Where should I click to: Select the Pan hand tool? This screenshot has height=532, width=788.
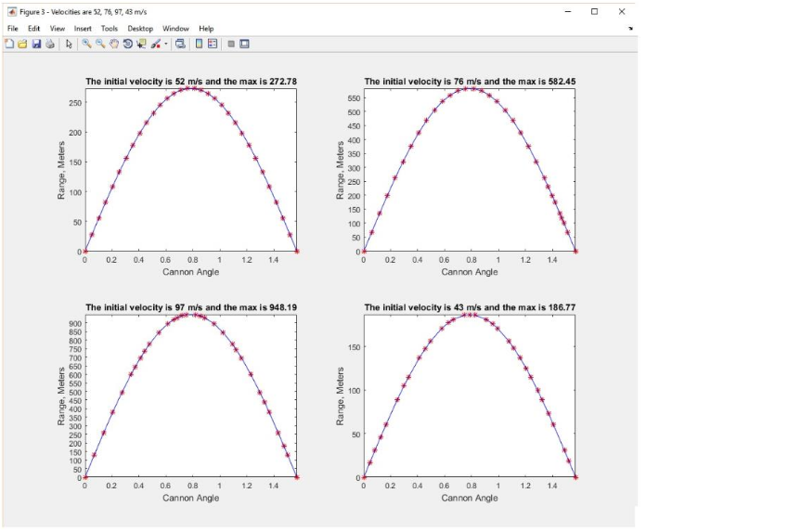[x=114, y=44]
